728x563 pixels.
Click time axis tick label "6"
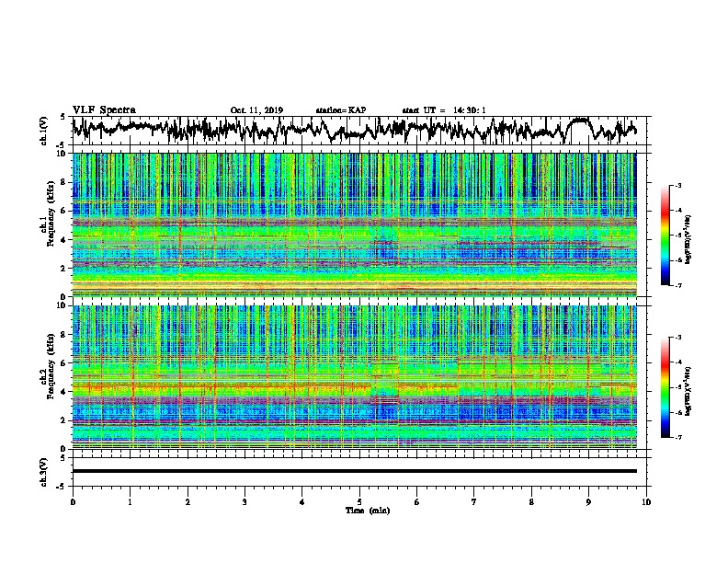[417, 502]
